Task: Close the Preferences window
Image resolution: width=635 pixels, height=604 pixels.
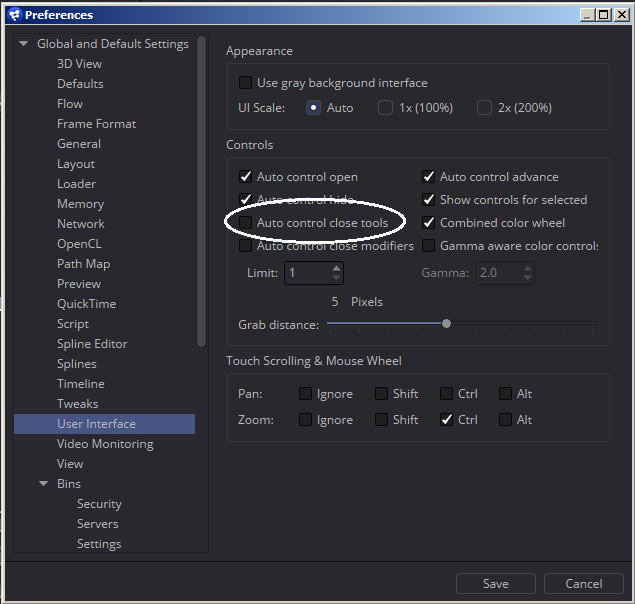Action: 622,15
